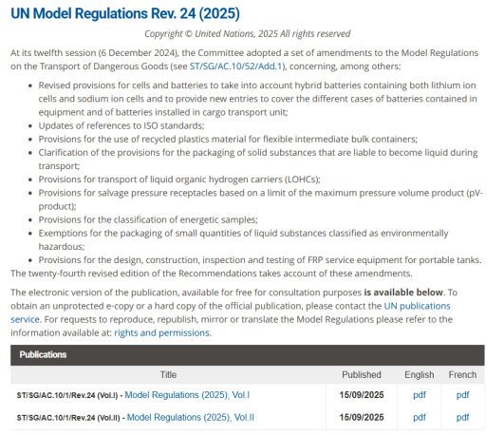Click the twenty-fourth revised edition sentence
The width and height of the screenshot is (504, 435).
pos(211,274)
